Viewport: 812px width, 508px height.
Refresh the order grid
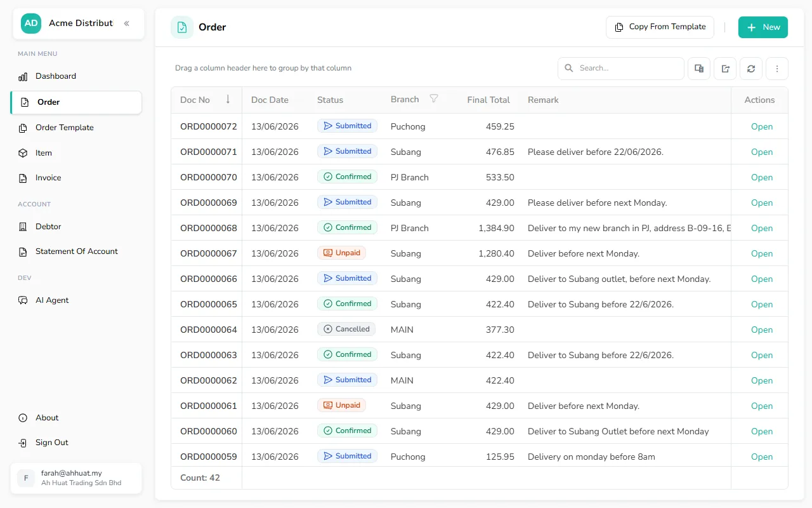[751, 69]
